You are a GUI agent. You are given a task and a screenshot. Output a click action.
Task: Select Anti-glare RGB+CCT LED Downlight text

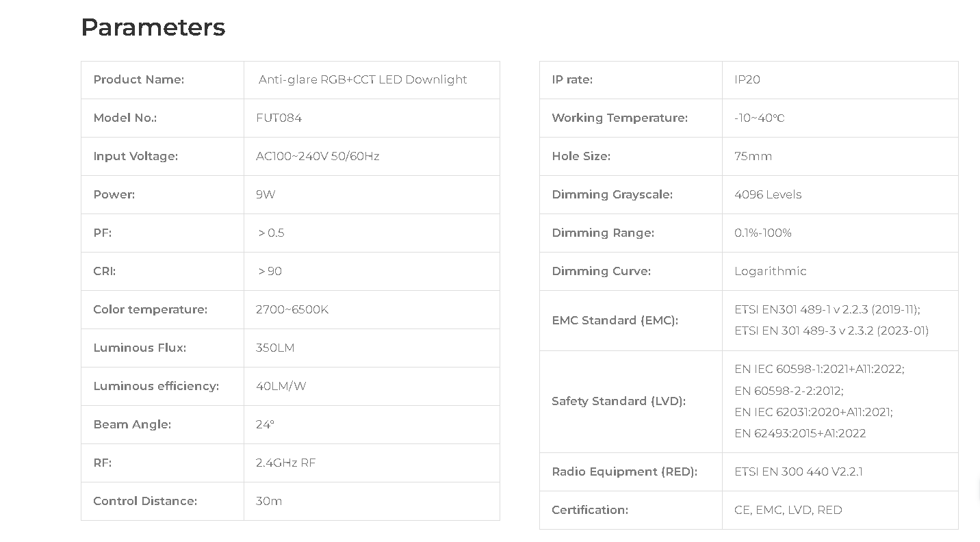[x=363, y=79]
